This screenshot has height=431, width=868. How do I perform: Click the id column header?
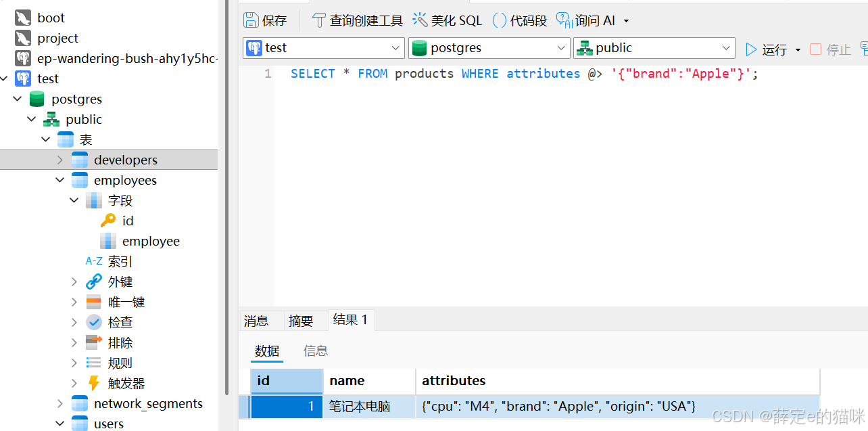[287, 381]
